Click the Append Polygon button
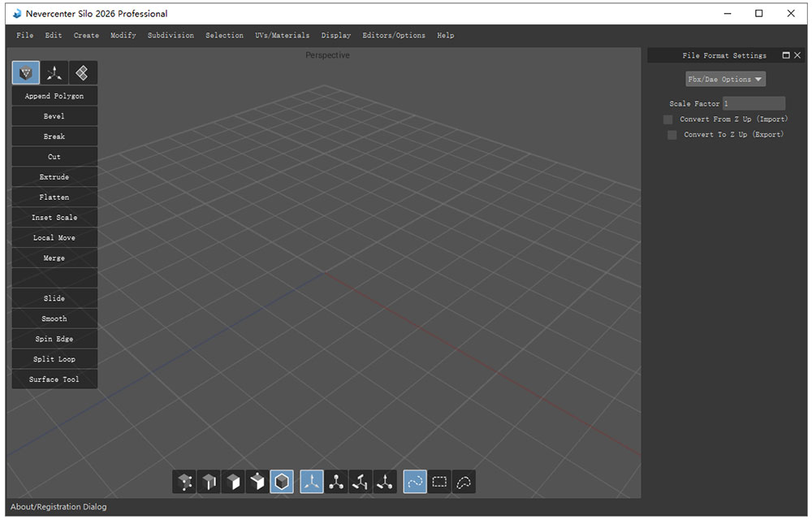Viewport: 812px width, 520px height. click(54, 97)
